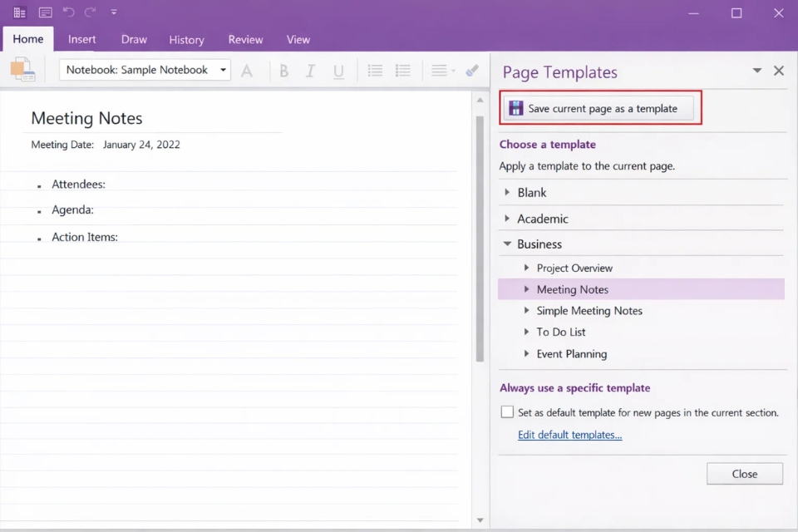The height and width of the screenshot is (532, 798).
Task: Select the Format Painter icon
Action: pyautogui.click(x=472, y=71)
